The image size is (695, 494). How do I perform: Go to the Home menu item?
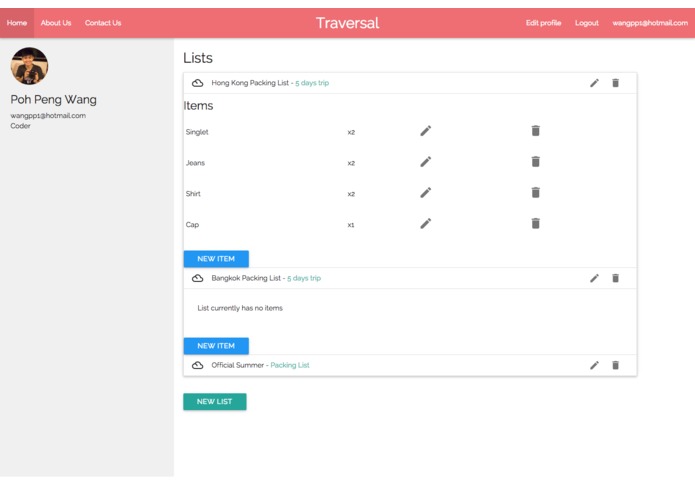[x=17, y=23]
